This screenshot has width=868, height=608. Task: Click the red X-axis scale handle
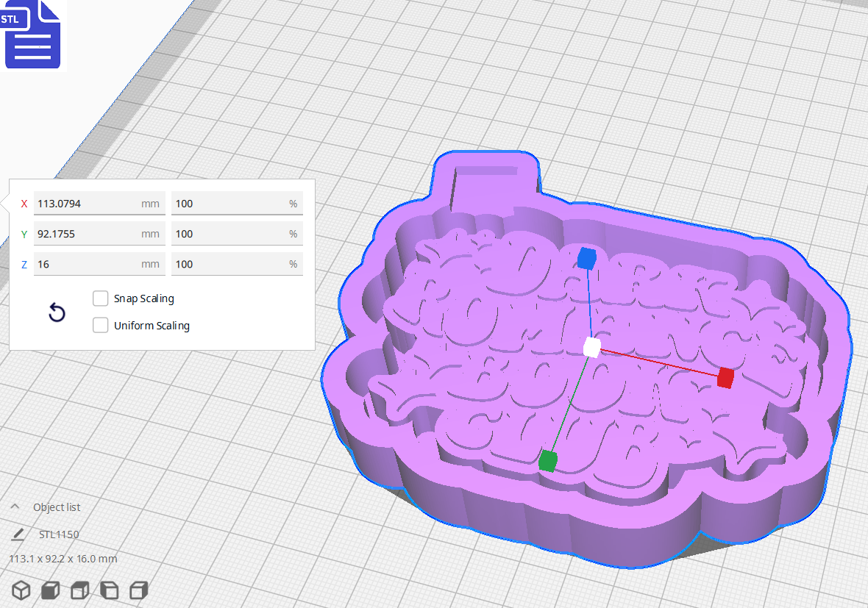725,378
